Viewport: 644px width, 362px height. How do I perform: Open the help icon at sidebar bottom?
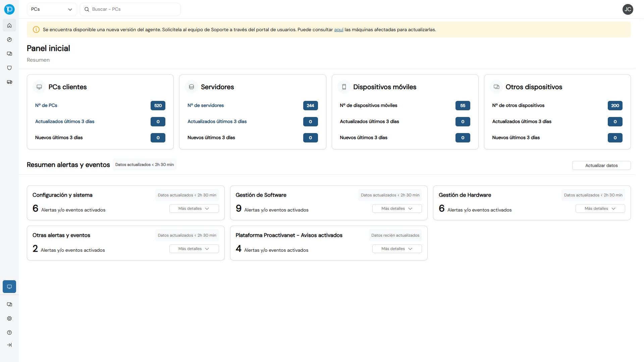[x=9, y=333]
